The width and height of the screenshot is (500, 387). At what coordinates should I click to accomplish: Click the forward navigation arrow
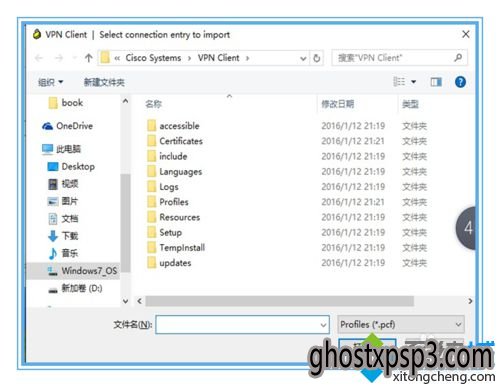pos(59,58)
